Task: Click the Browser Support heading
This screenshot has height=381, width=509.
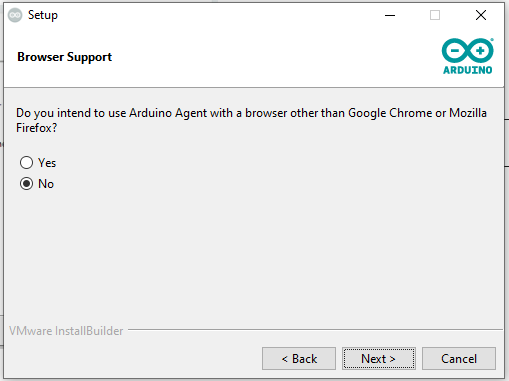Action: point(64,57)
